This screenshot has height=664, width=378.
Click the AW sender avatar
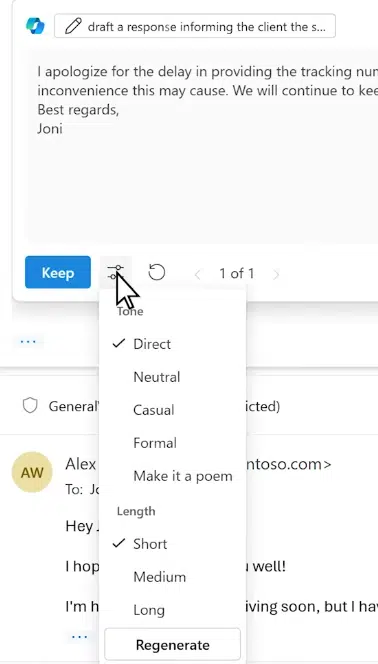(32, 472)
